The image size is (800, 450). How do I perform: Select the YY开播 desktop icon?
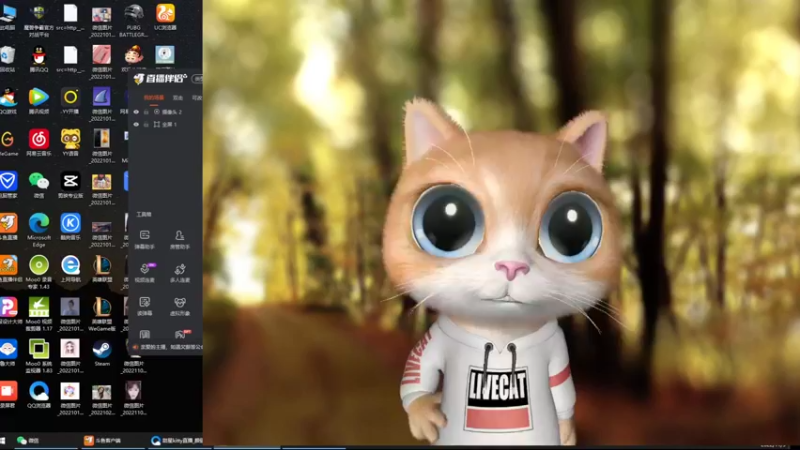click(x=70, y=101)
